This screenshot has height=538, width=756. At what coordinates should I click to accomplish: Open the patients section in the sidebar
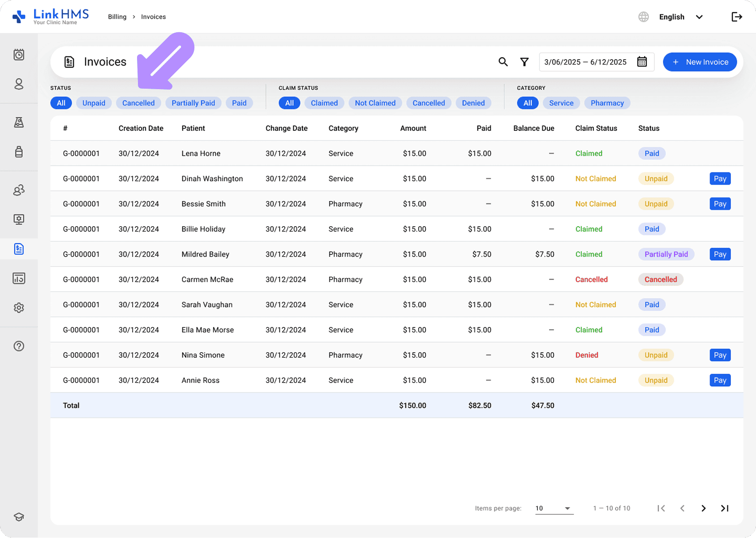tap(19, 84)
